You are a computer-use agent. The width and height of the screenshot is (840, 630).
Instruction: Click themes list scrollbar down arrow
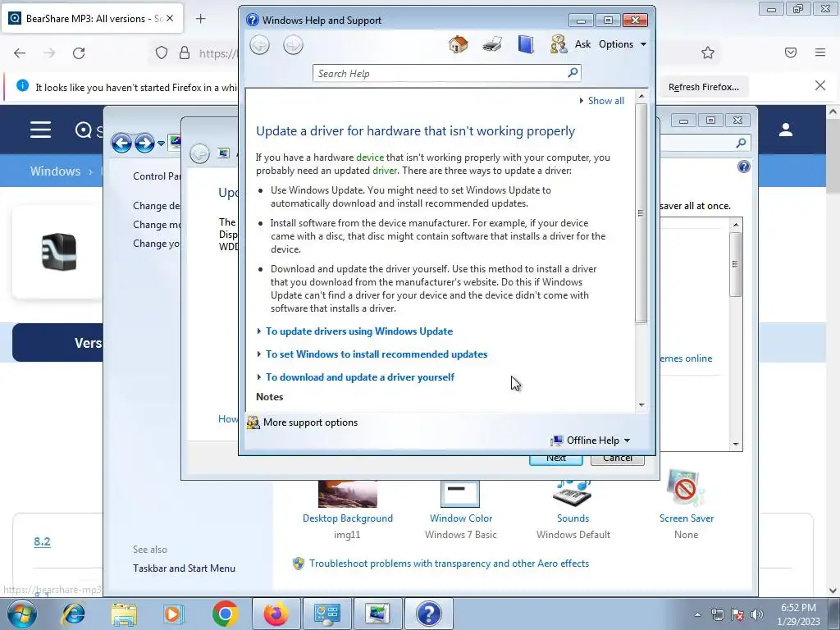[x=736, y=444]
